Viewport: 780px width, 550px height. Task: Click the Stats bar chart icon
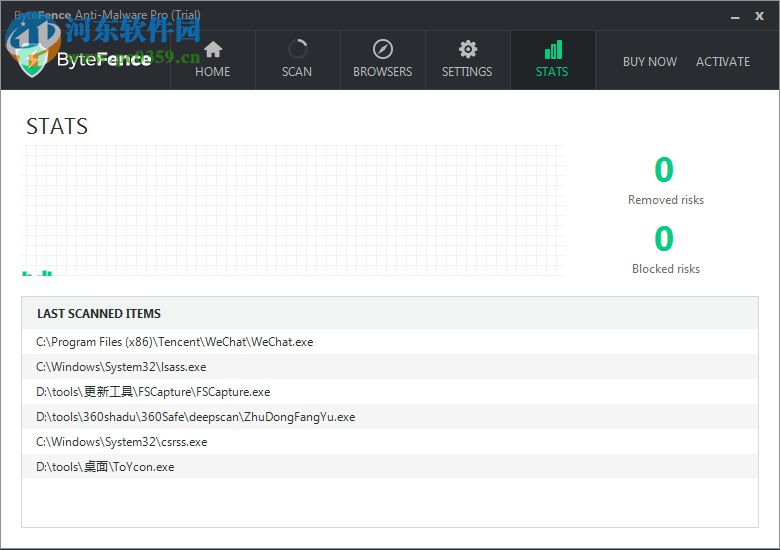click(553, 49)
